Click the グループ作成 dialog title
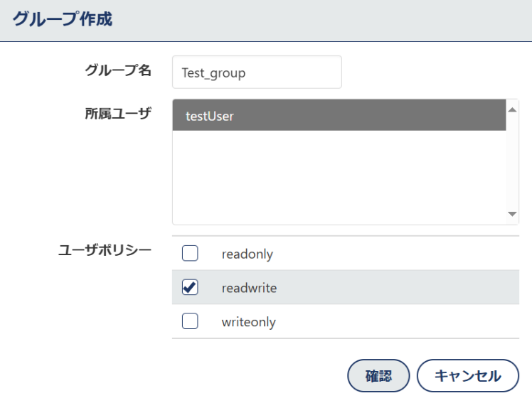The image size is (532, 403). pos(63,19)
